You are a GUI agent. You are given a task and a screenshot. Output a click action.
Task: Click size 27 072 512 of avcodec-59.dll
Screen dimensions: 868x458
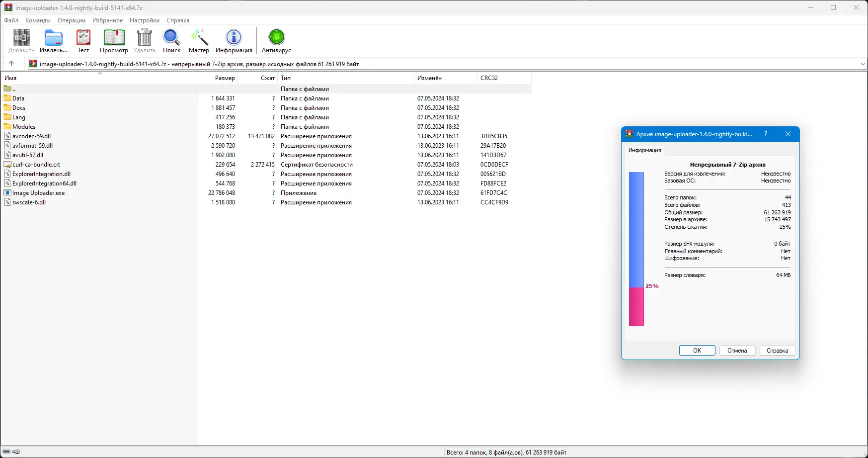pos(222,136)
